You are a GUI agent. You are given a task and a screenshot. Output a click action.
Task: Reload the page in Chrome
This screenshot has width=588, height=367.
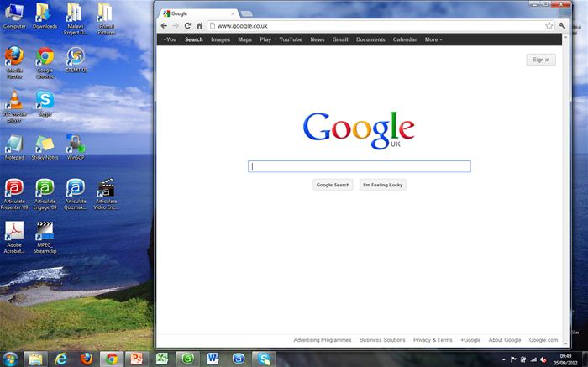187,26
